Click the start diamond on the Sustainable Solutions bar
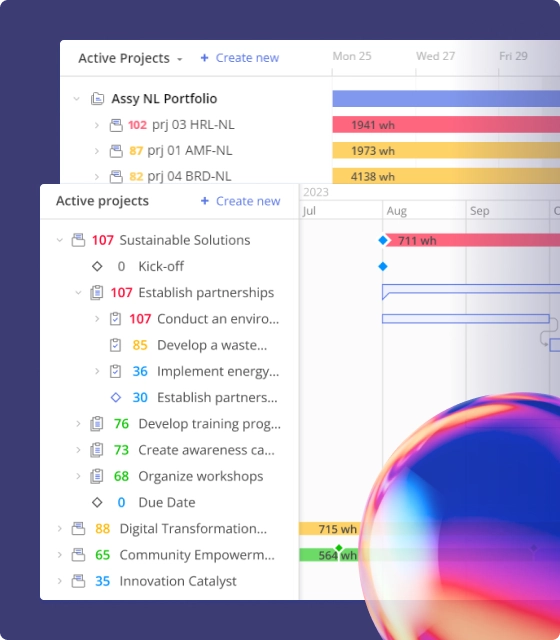 click(x=382, y=240)
